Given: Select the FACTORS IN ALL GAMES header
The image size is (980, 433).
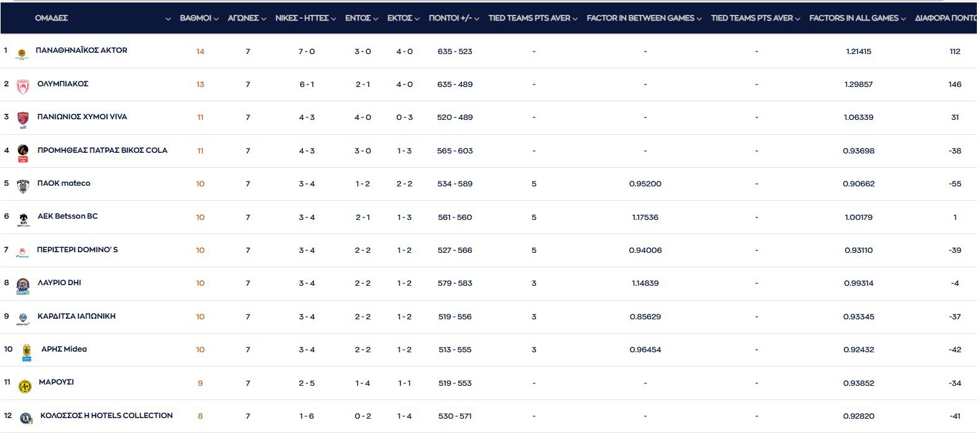Looking at the screenshot, I should [853, 18].
